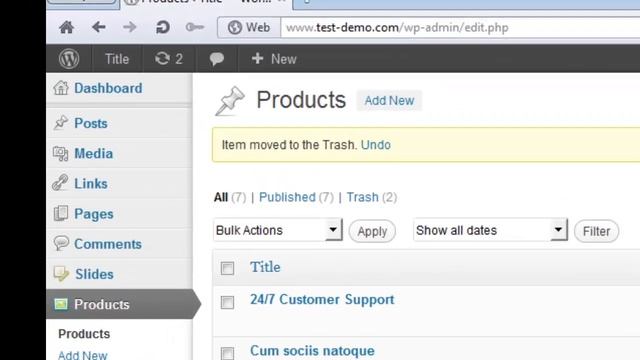Screen dimensions: 640x360
Task: Sort by the Title column header
Action: click(265, 267)
